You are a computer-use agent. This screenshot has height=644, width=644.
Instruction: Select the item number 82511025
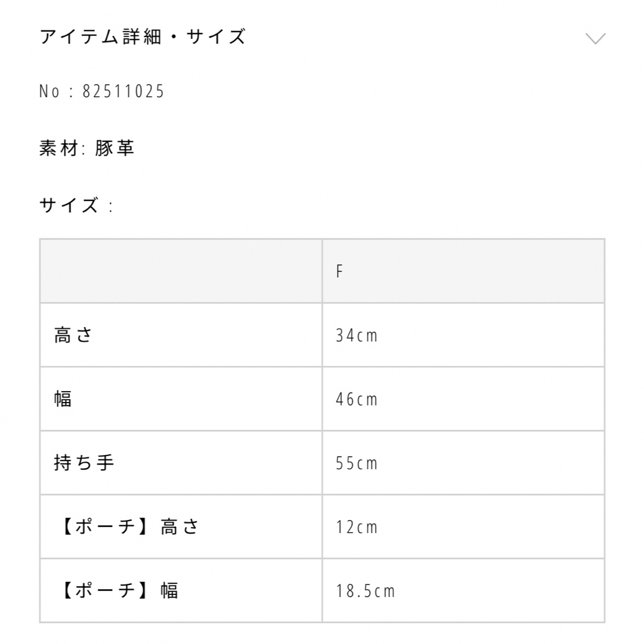[x=123, y=91]
